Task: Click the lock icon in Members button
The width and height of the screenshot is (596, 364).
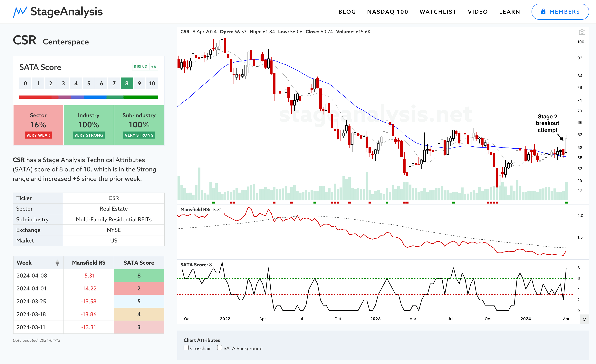Action: (x=543, y=12)
